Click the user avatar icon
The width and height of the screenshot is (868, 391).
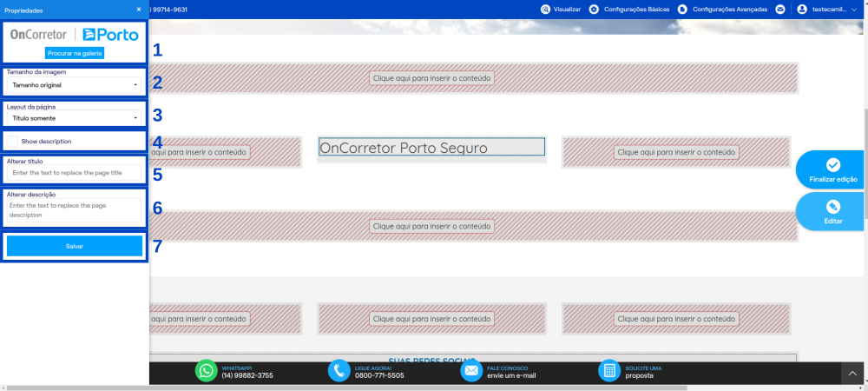[801, 10]
